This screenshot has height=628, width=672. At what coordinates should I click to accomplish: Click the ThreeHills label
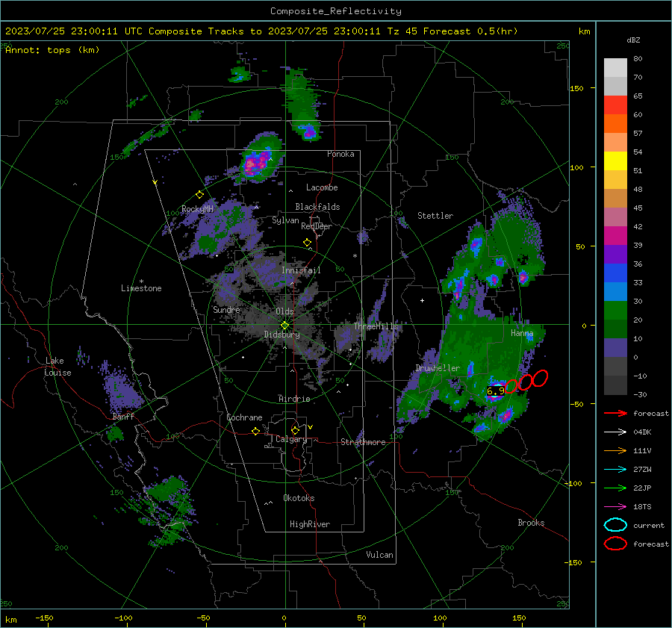tap(376, 326)
